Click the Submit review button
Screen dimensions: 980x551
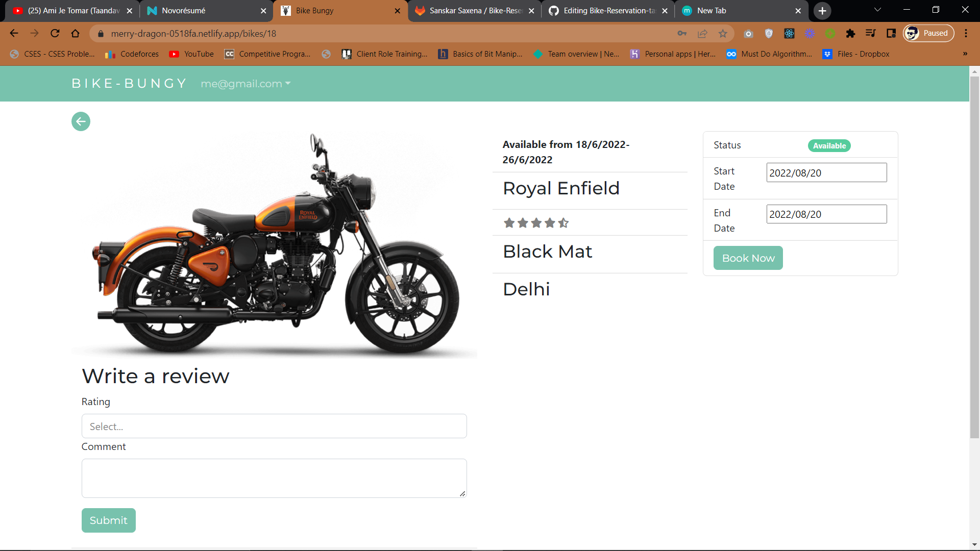click(x=108, y=520)
